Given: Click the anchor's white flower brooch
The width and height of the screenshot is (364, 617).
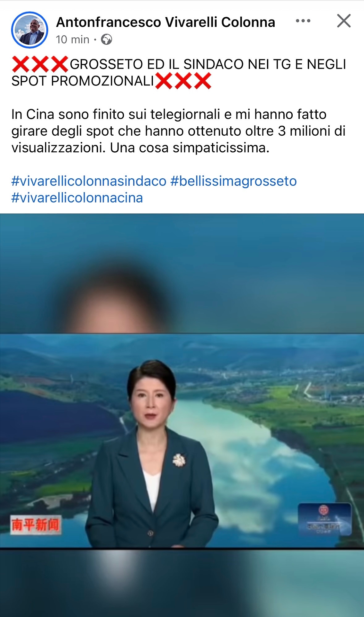Looking at the screenshot, I should (179, 460).
